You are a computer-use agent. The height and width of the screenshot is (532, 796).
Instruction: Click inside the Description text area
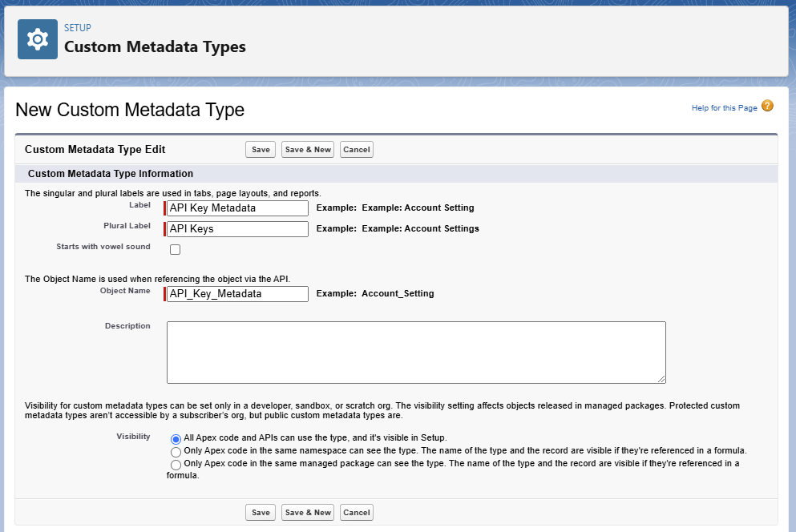pyautogui.click(x=416, y=353)
